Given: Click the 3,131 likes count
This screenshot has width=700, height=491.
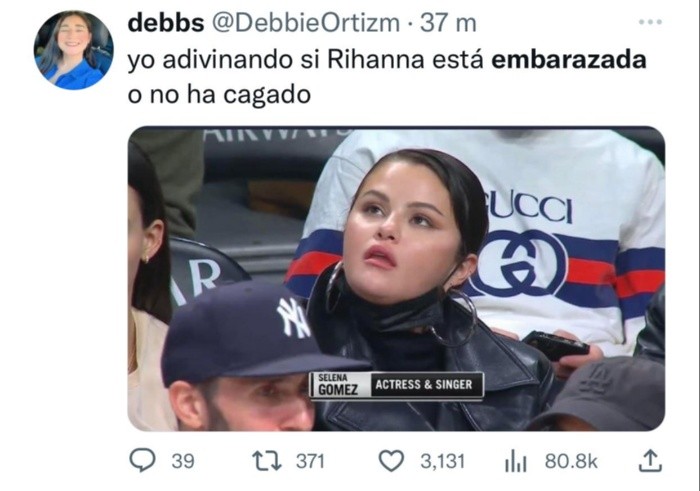Looking at the screenshot, I should [x=442, y=461].
